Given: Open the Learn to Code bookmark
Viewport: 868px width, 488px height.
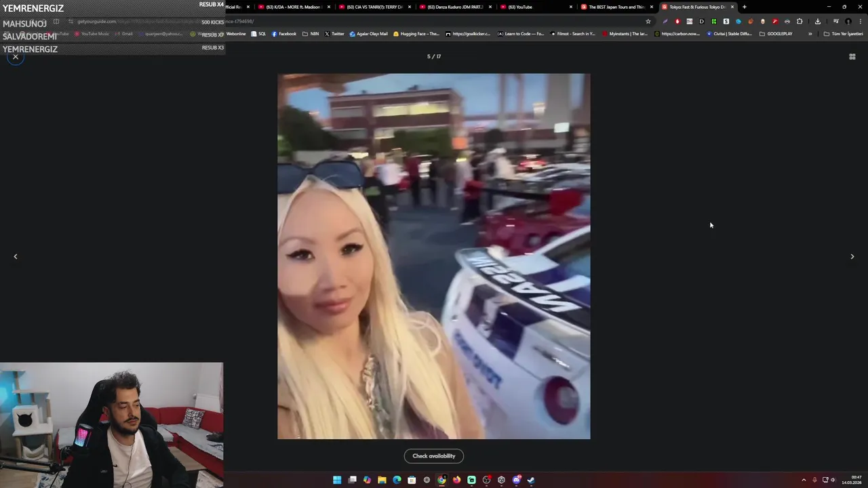Looking at the screenshot, I should [521, 34].
